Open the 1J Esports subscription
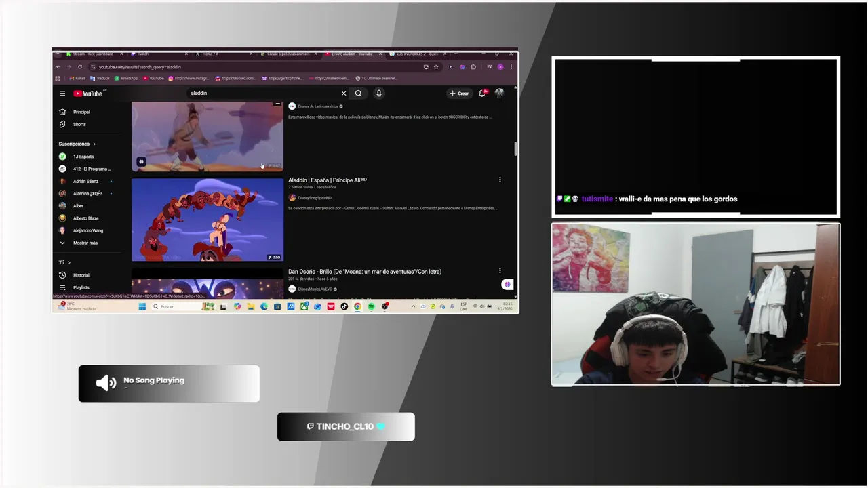Screen dimensions: 868x488 (83, 157)
